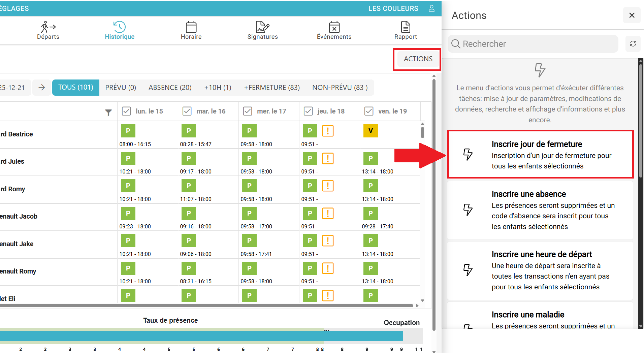The image size is (644, 353).
Task: Toggle the mer. le 17 checkbox
Action: pyautogui.click(x=248, y=111)
